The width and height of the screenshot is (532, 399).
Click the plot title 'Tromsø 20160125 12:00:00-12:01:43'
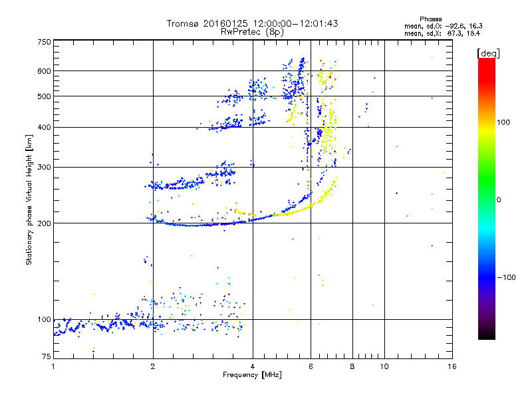pos(252,23)
